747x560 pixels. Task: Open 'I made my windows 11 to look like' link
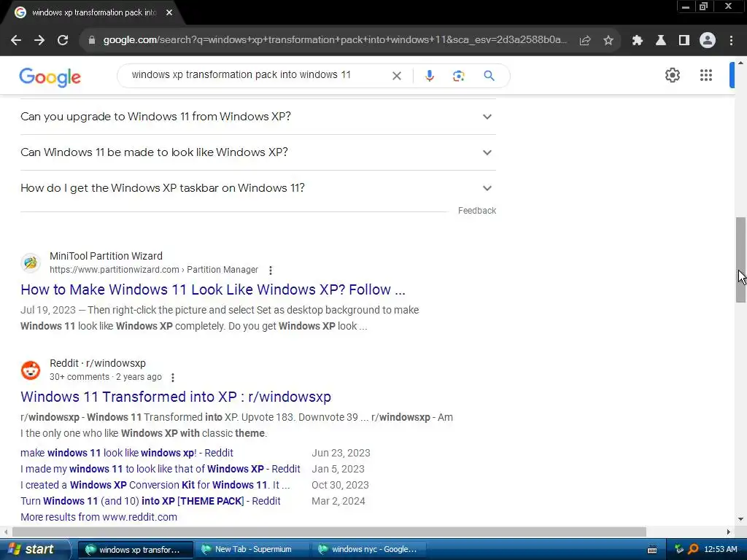click(160, 469)
